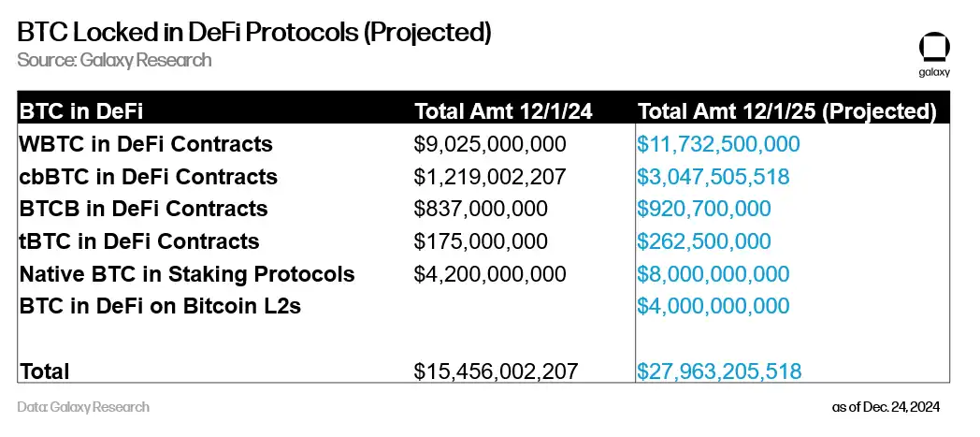Image resolution: width=980 pixels, height=437 pixels.
Task: Select the "Native BTC in Staking Protocols" row
Action: point(187,274)
